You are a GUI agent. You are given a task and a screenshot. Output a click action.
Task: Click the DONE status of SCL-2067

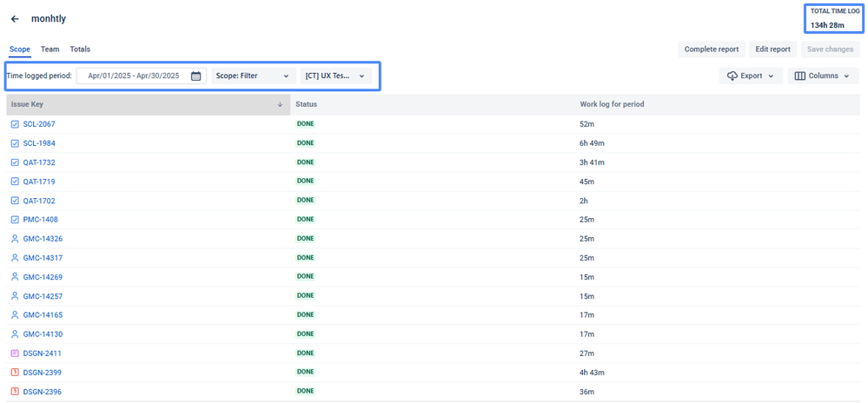[x=306, y=124]
